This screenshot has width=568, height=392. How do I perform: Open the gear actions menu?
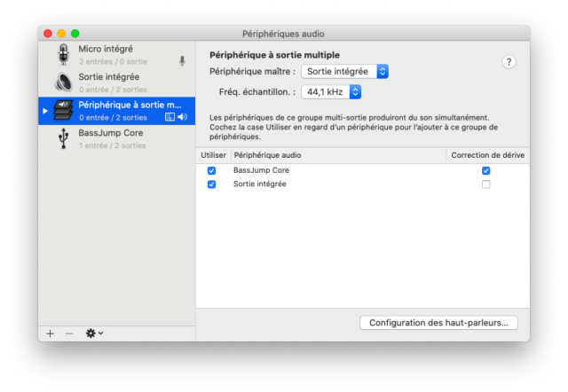pyautogui.click(x=94, y=333)
